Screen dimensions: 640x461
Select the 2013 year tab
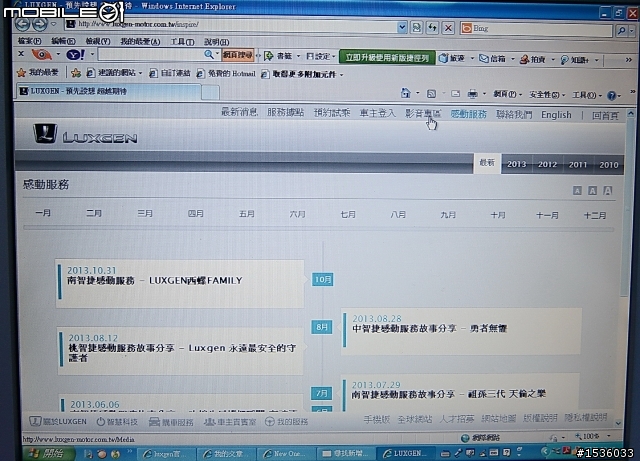516,164
